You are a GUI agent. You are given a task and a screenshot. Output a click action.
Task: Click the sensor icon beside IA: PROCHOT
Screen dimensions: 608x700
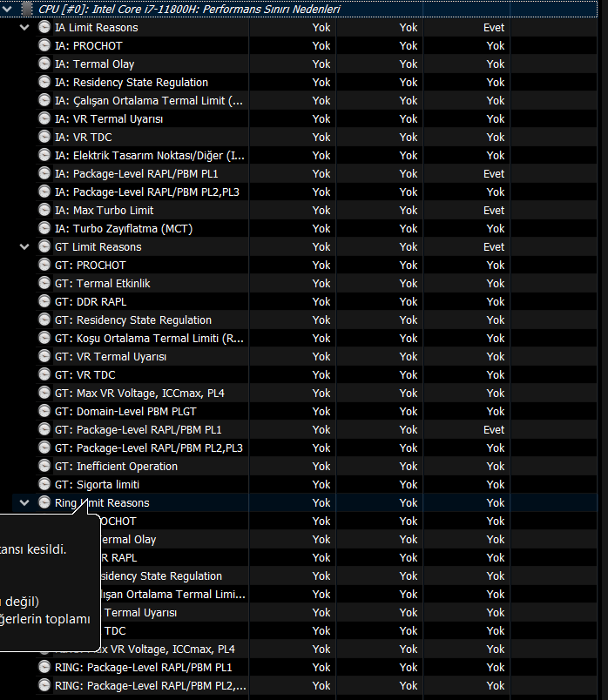coord(44,45)
